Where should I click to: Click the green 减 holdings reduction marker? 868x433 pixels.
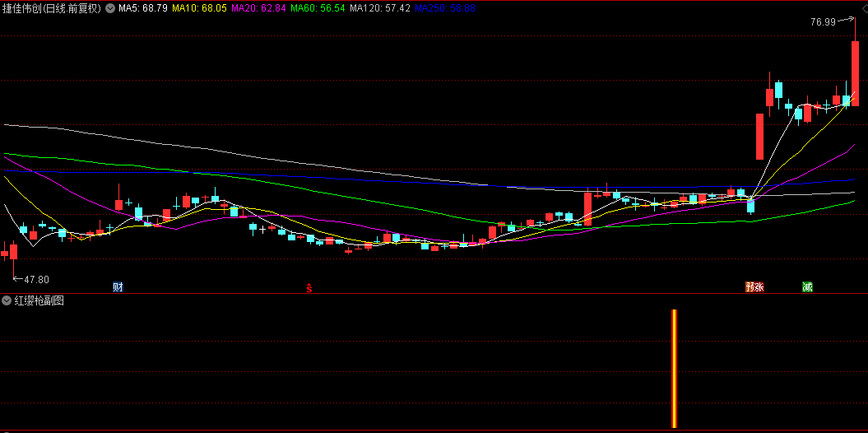click(x=808, y=286)
